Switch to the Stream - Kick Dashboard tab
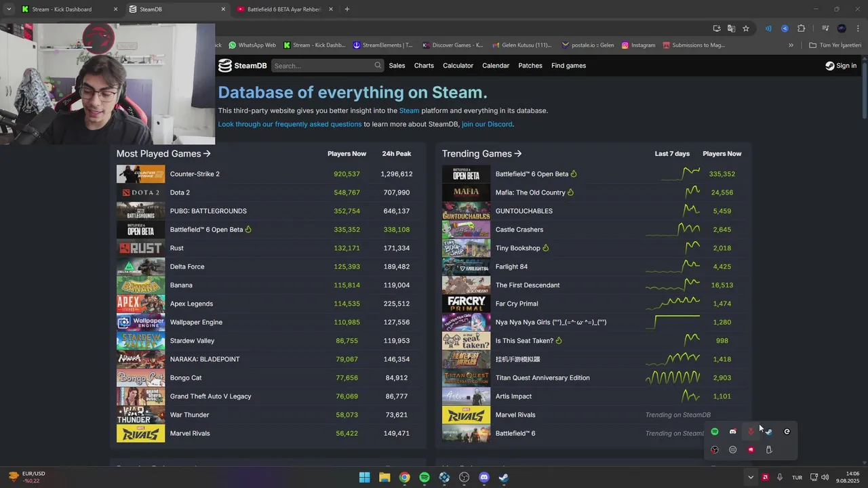 click(x=69, y=9)
